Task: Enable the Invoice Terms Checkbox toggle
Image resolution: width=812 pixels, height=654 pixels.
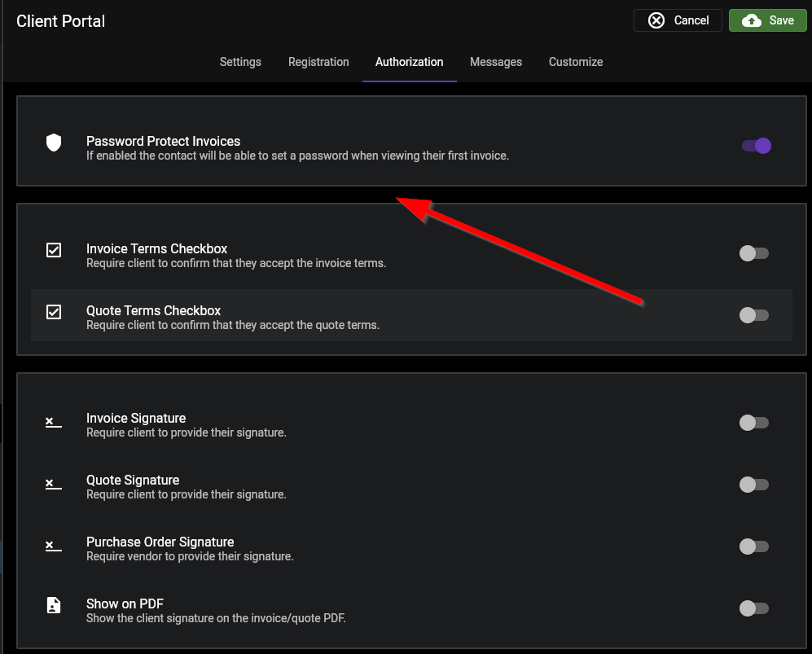Action: (x=753, y=253)
